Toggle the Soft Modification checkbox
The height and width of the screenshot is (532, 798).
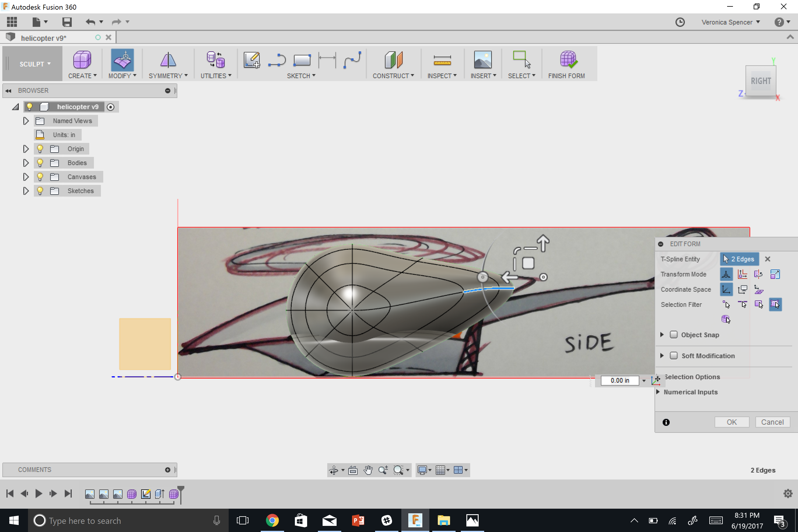[x=674, y=355]
